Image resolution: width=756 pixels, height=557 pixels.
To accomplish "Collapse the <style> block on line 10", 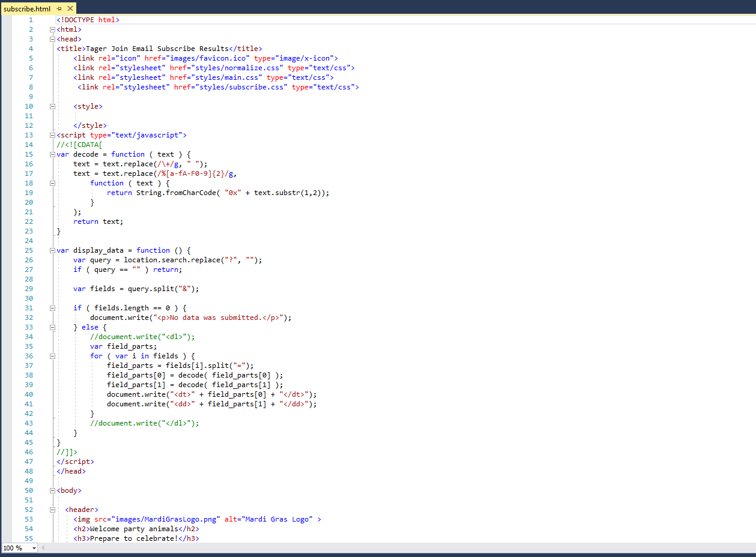I will (53, 106).
